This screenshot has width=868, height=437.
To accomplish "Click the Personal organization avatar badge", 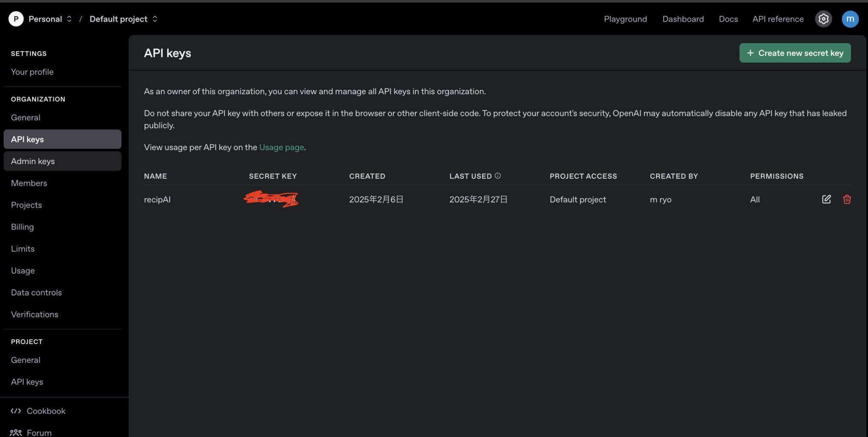I will click(16, 19).
